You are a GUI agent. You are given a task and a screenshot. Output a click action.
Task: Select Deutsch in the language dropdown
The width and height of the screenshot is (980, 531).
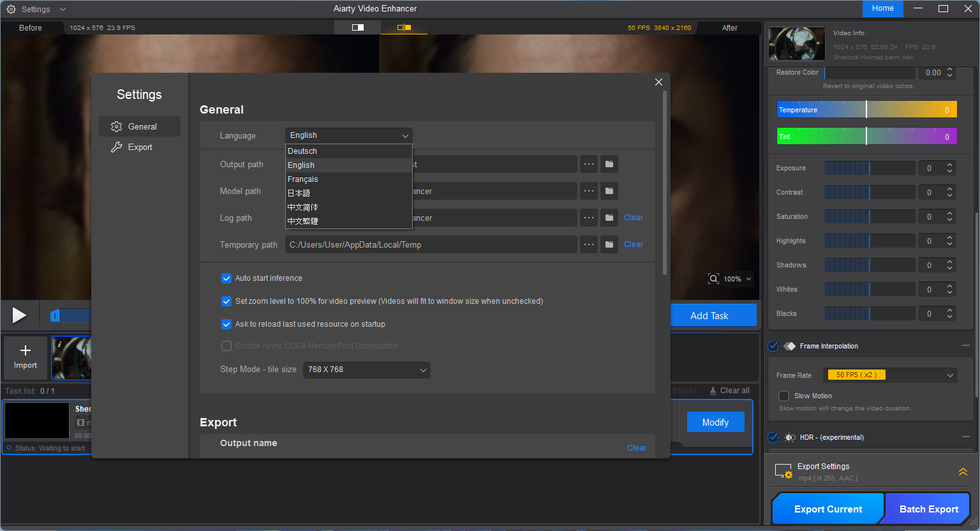coord(302,151)
